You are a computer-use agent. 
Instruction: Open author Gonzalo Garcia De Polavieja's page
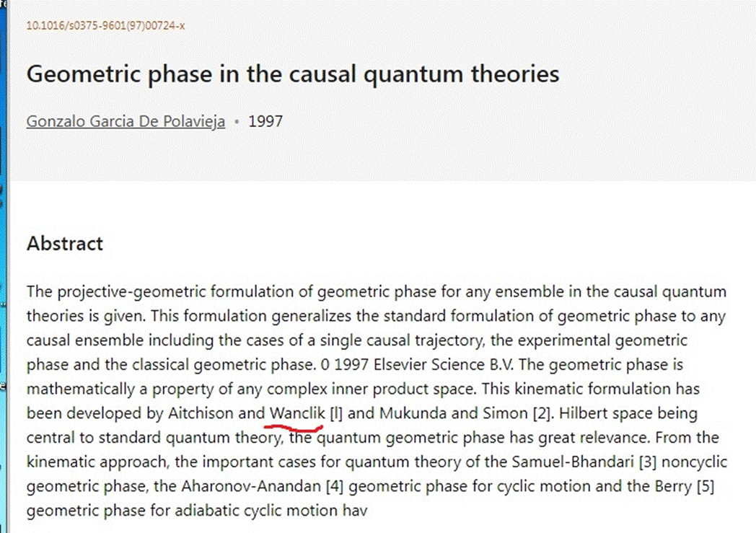[126, 121]
